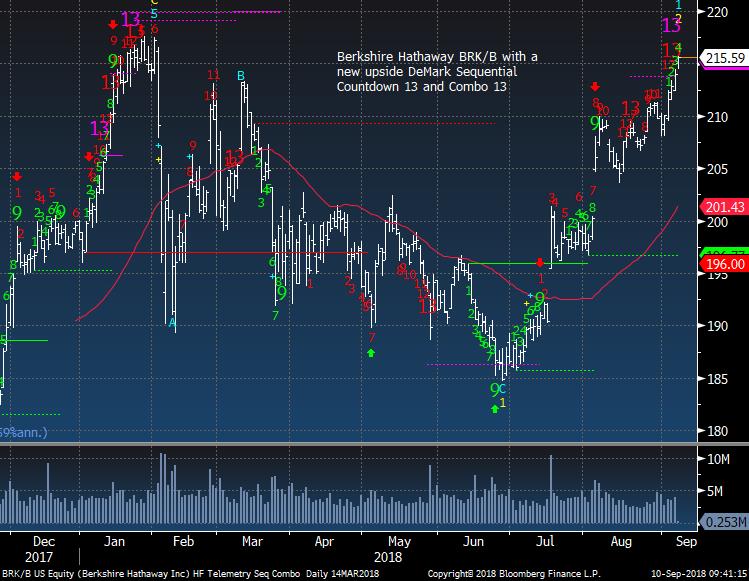Click the Jul month label on time axis
Image resolution: width=749 pixels, height=581 pixels.
(x=545, y=541)
